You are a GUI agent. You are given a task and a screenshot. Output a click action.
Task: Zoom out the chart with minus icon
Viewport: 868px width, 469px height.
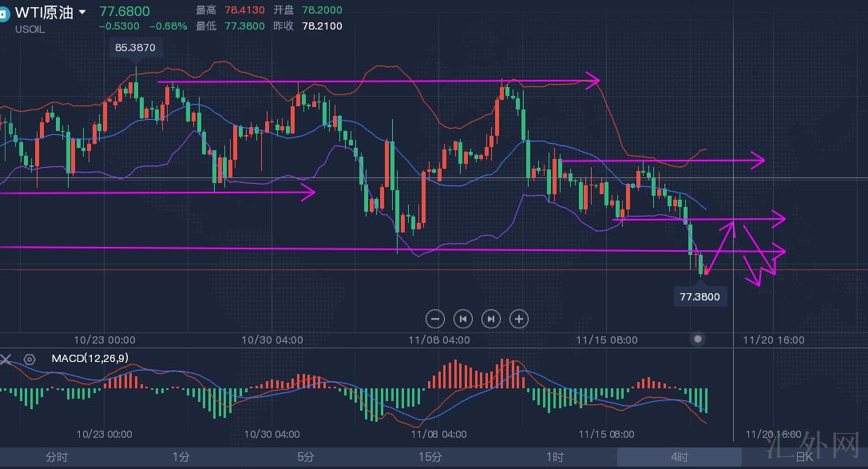pos(435,319)
